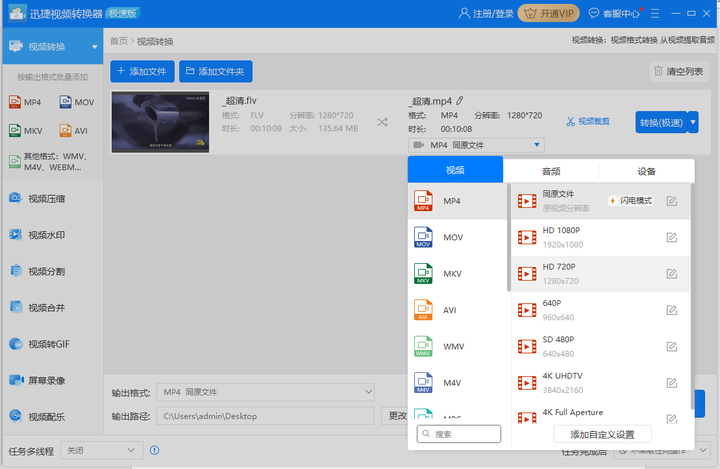Open 客服中心 customer service
Image resolution: width=720 pixels, height=469 pixels.
tap(614, 13)
